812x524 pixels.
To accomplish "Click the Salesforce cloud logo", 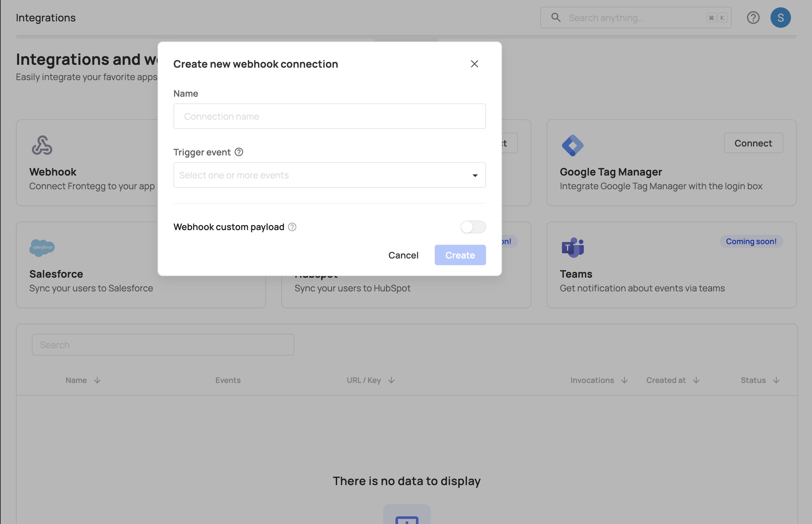I will [42, 247].
